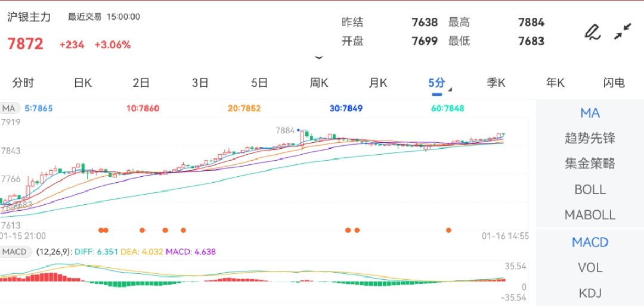Click the MA 10:7860 value
644x306 pixels.
click(x=143, y=108)
